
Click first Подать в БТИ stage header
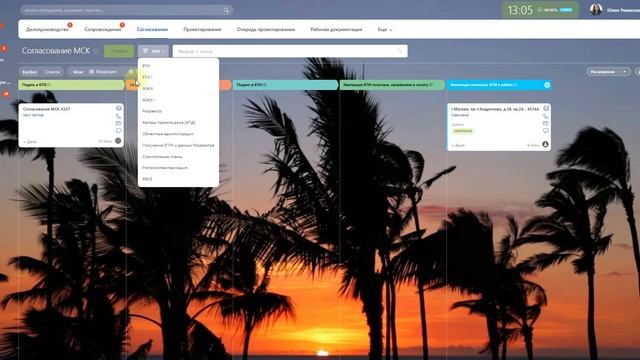coord(71,85)
